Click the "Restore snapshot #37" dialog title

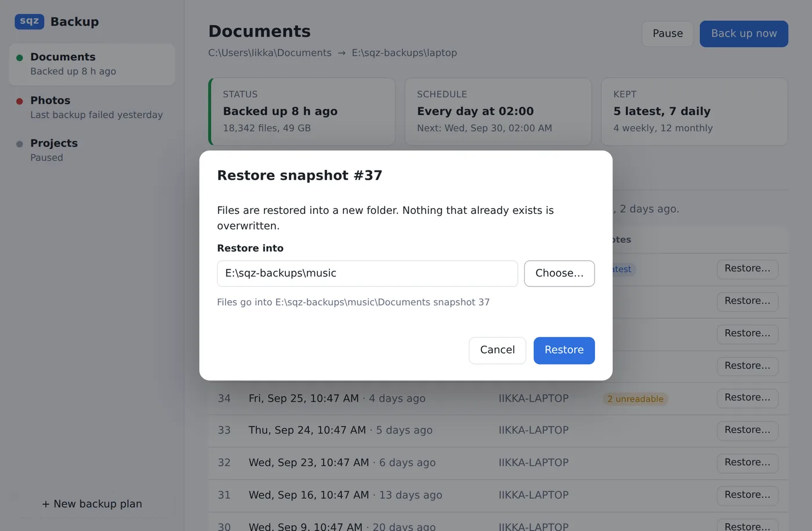pos(299,176)
